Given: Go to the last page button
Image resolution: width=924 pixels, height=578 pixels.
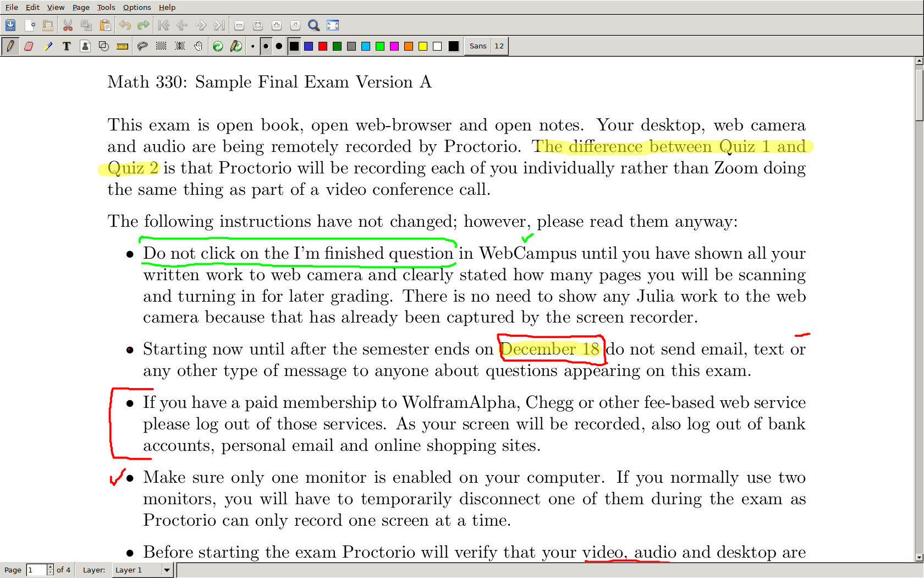Looking at the screenshot, I should (219, 25).
